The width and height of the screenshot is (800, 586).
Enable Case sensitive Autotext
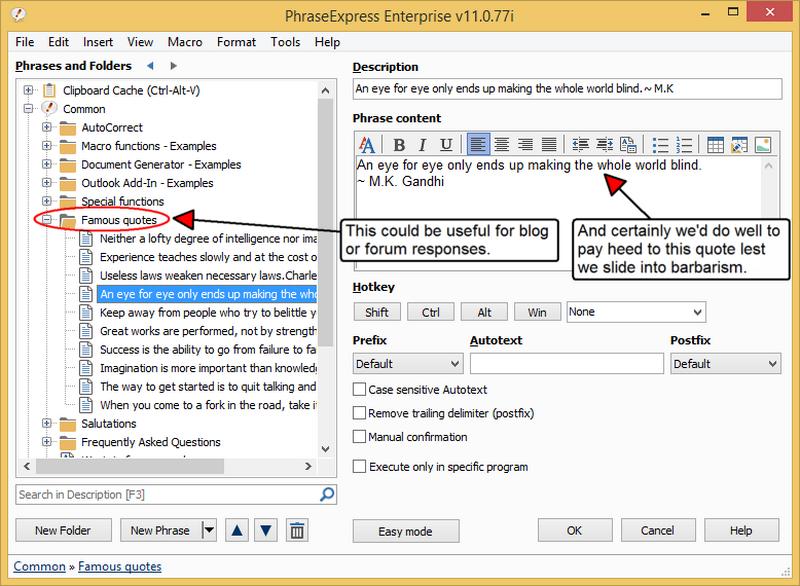tap(359, 390)
